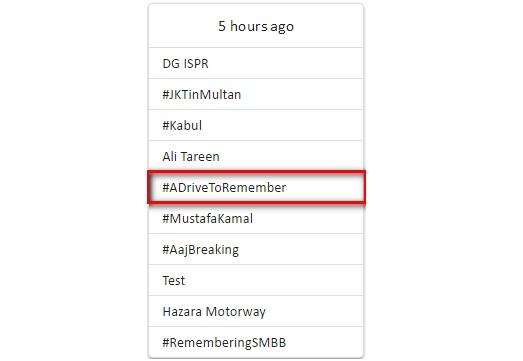Viewport: 523px width, 361px height.
Task: Pick the trend about a motorway
Action: tap(256, 312)
